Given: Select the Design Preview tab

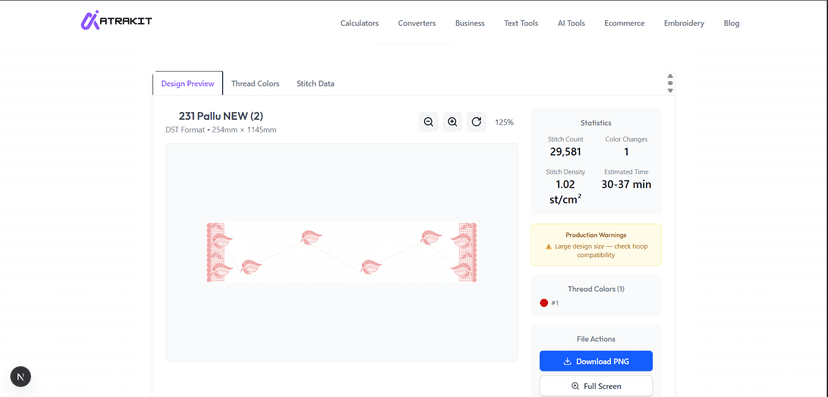Looking at the screenshot, I should (188, 83).
